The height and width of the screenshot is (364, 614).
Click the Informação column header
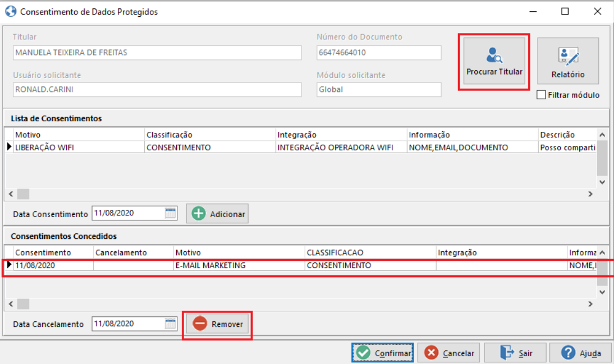(472, 135)
